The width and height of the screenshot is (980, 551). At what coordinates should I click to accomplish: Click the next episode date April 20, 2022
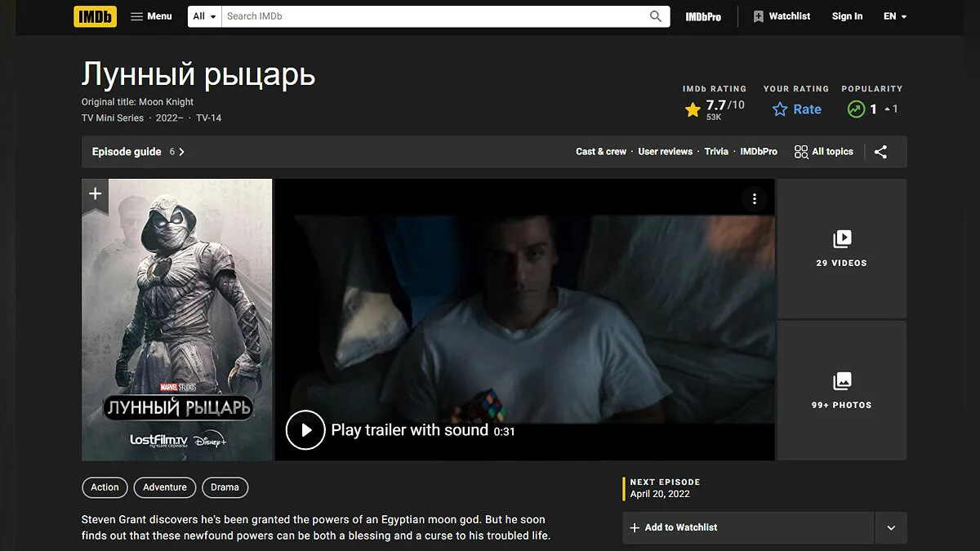pos(660,494)
